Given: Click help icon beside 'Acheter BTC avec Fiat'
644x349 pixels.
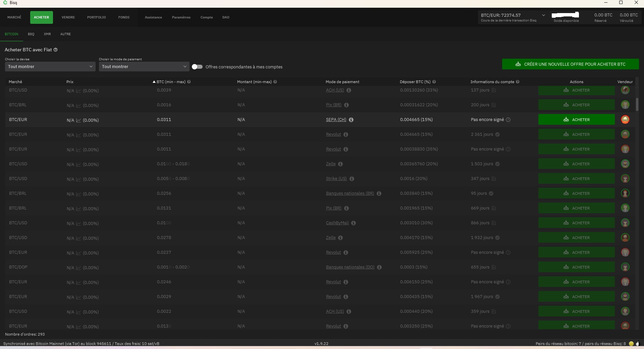Looking at the screenshot, I should coord(56,50).
